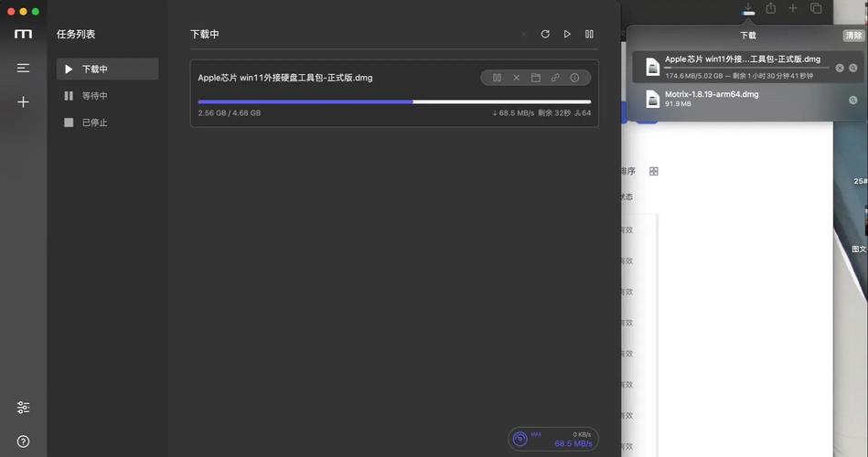
Task: Stop the Apple芯片 download in Safari popover
Action: [x=840, y=68]
